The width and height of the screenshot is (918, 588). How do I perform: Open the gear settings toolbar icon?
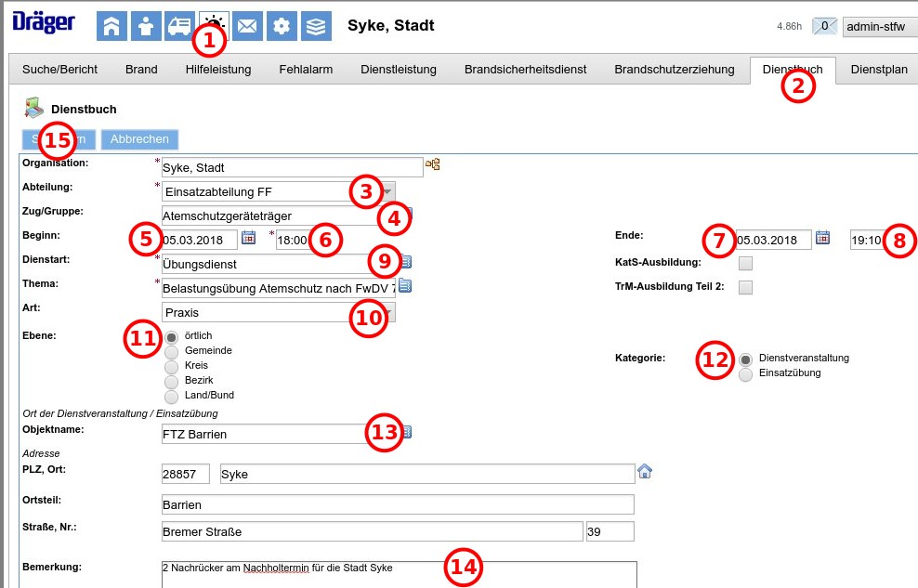(282, 26)
